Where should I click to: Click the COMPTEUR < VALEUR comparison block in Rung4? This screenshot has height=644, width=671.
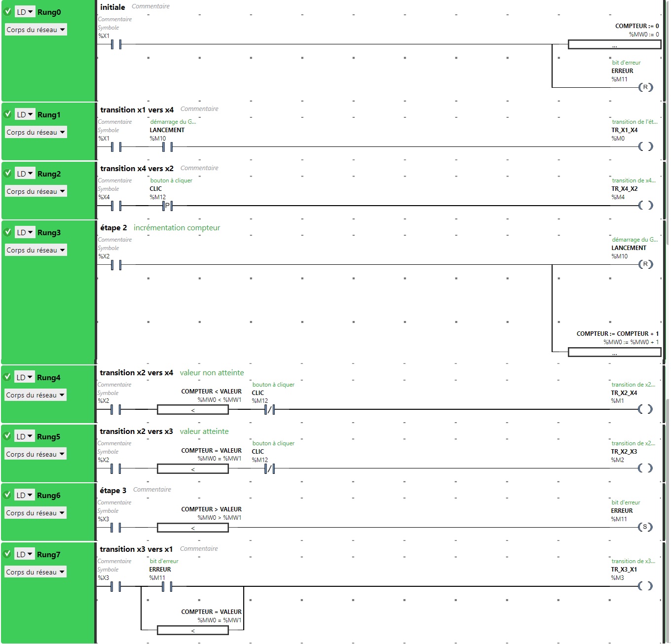(192, 410)
